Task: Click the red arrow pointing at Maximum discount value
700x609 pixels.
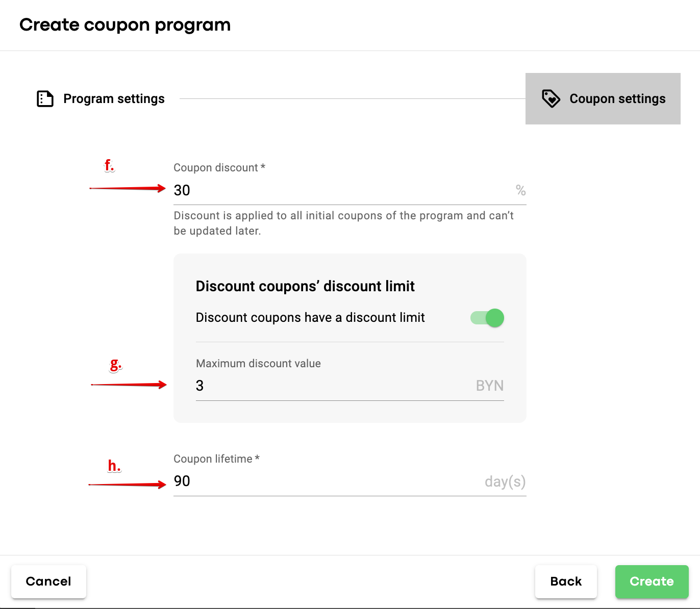Action: click(x=129, y=385)
